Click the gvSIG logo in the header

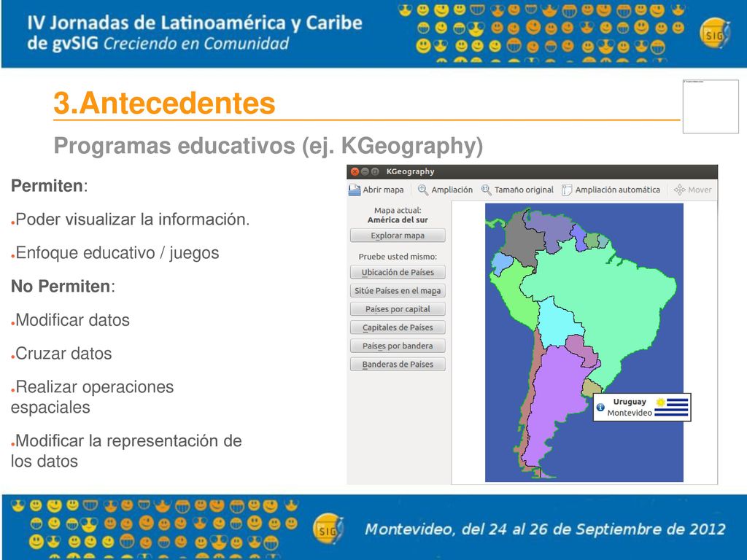pyautogui.click(x=715, y=34)
